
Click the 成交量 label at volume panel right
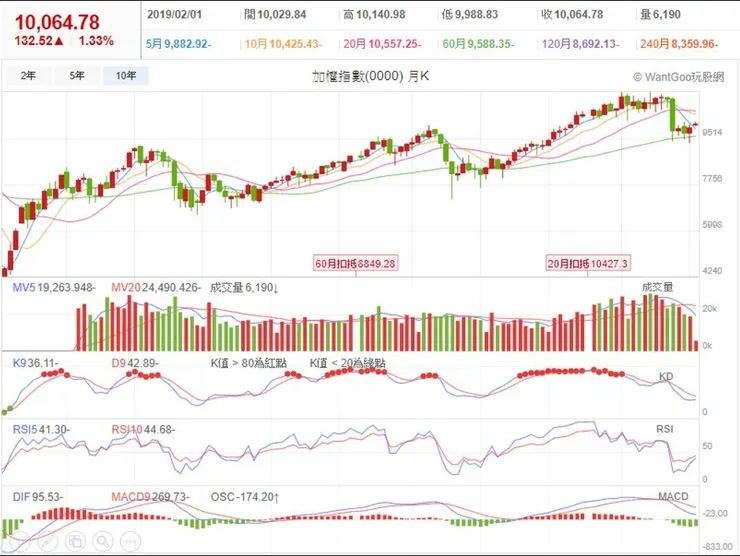click(657, 287)
